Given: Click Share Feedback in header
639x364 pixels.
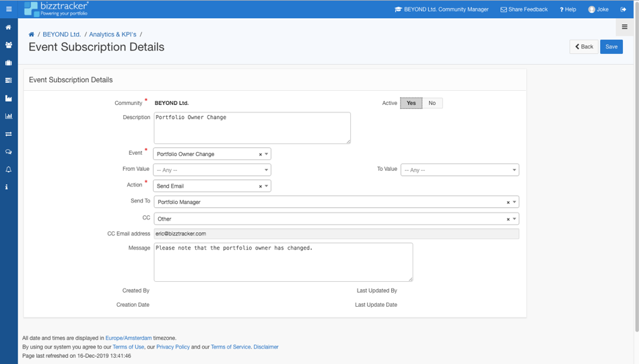Looking at the screenshot, I should [524, 9].
